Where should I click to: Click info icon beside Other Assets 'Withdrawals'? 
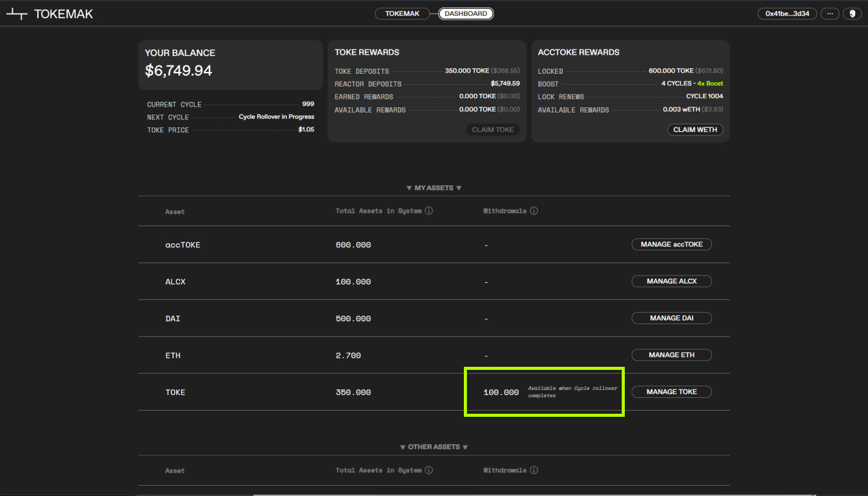pyautogui.click(x=534, y=470)
